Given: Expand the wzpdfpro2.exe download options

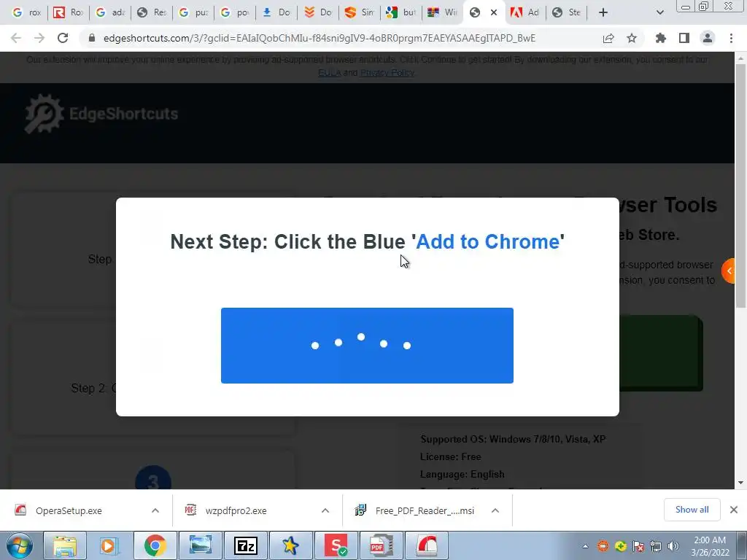Looking at the screenshot, I should pyautogui.click(x=325, y=510).
